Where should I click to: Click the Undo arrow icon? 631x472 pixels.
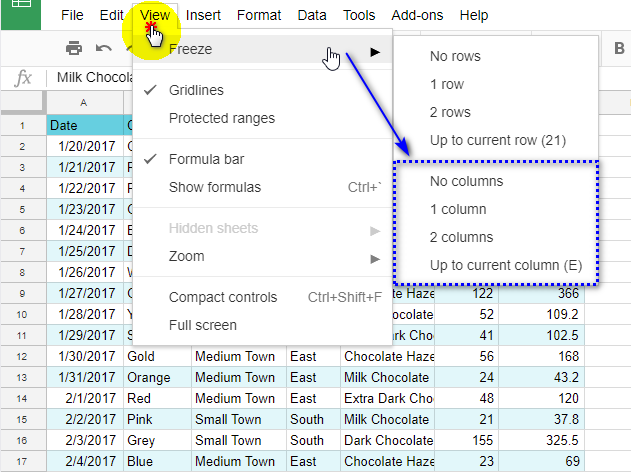104,49
